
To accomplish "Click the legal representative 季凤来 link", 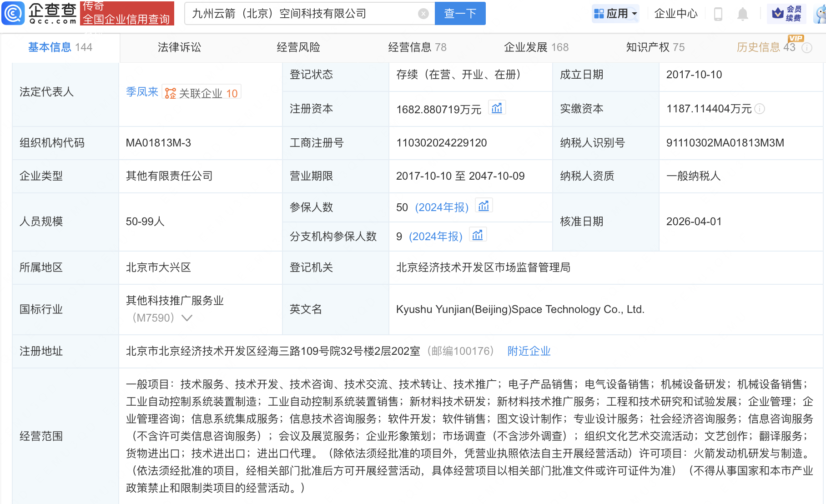I will coord(141,92).
